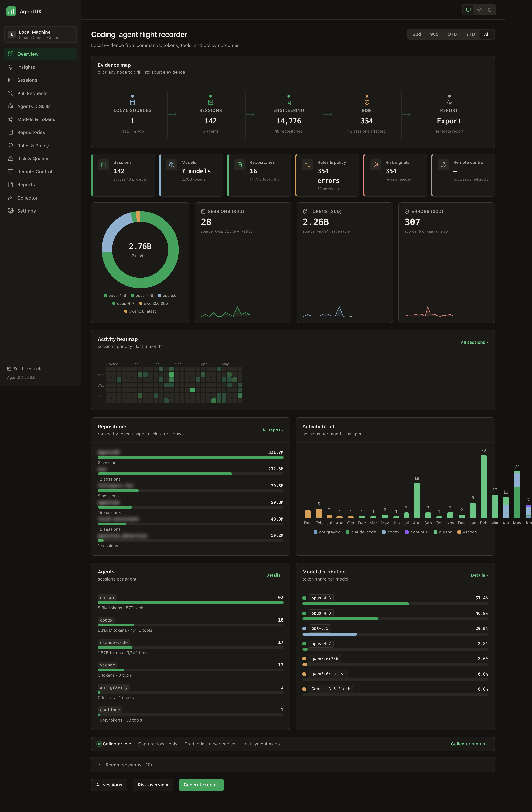Click the Reports document icon
Image resolution: width=532 pixels, height=812 pixels.
[11, 184]
